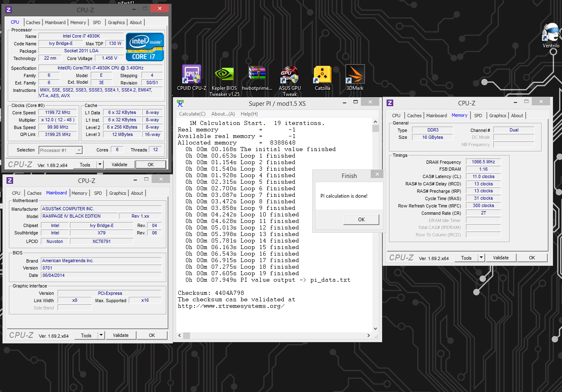Click the Link Width value x8
Image resolution: width=562 pixels, height=392 pixels.
click(74, 300)
